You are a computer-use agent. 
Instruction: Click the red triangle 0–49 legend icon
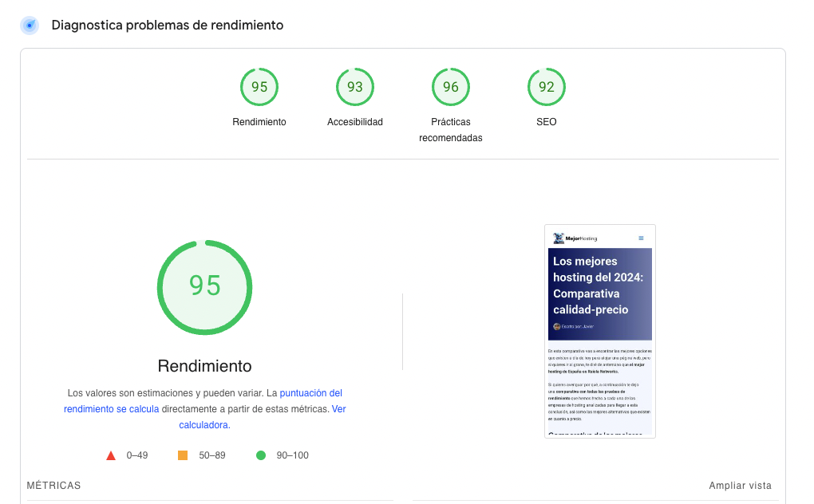pyautogui.click(x=111, y=455)
